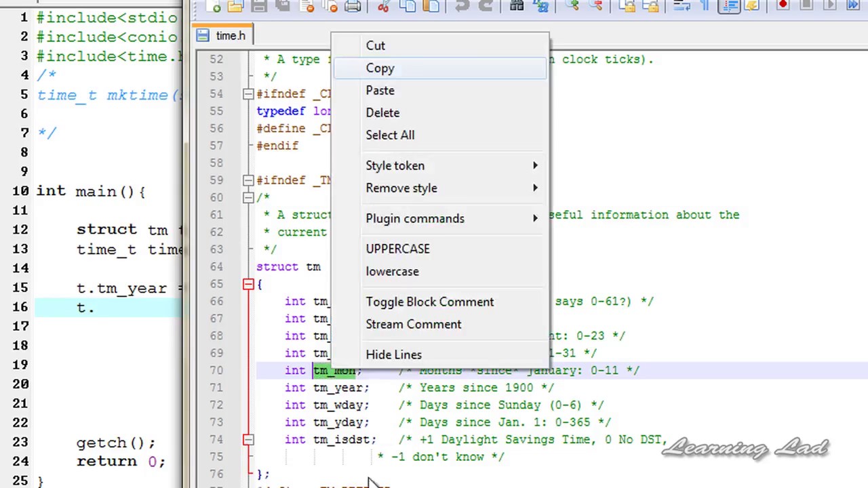Expand the Remove style submenu

point(440,188)
